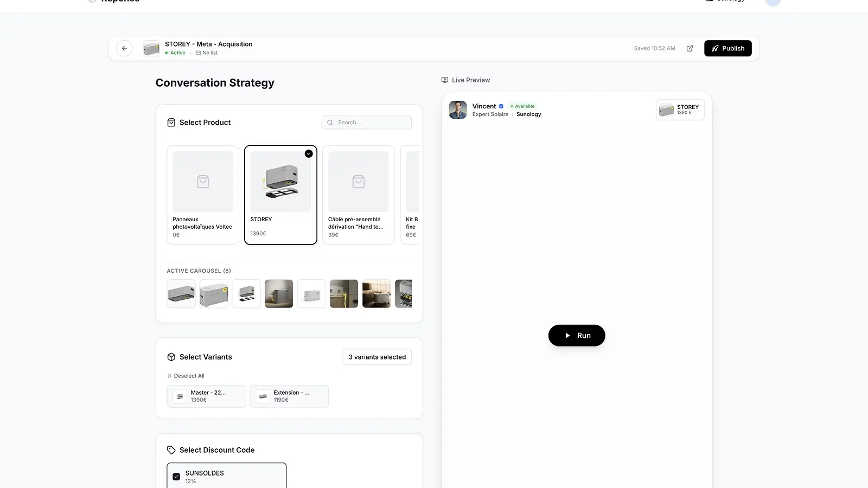Image resolution: width=868 pixels, height=488 pixels.
Task: Click the X icon beside Deselect All
Action: click(169, 376)
